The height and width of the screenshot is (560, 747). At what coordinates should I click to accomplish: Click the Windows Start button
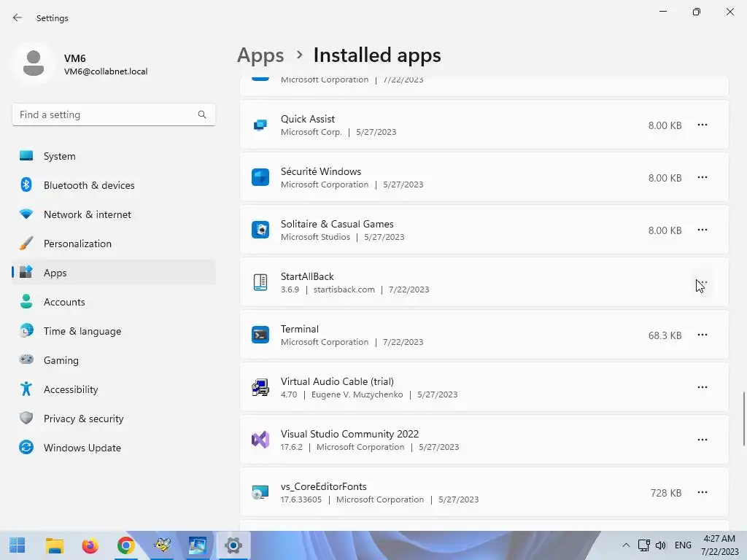point(18,545)
